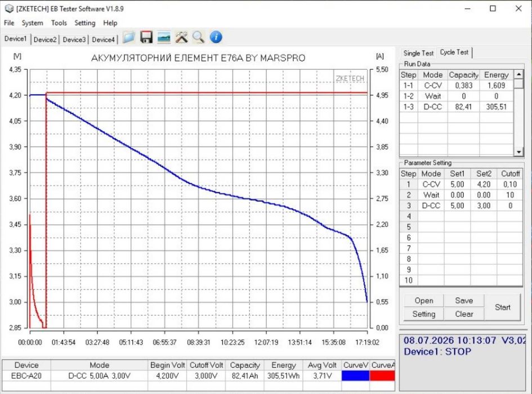Open the File menu
The image size is (532, 394).
[x=9, y=23]
